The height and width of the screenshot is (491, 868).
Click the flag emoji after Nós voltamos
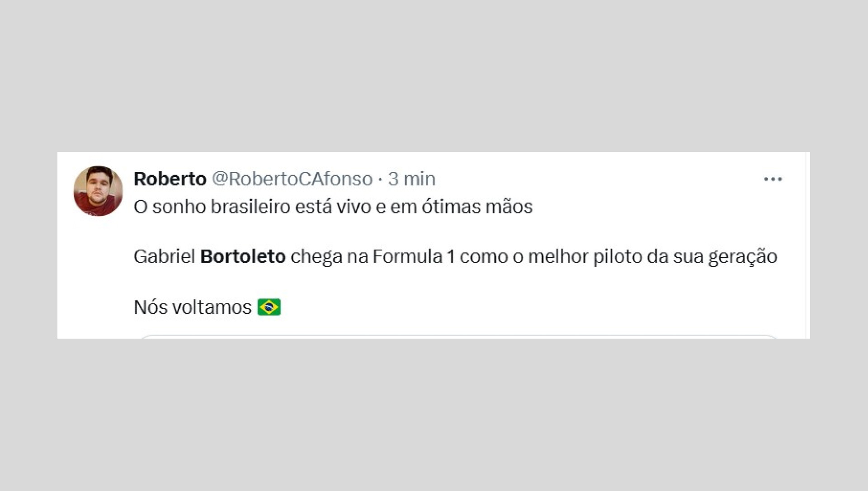click(270, 307)
